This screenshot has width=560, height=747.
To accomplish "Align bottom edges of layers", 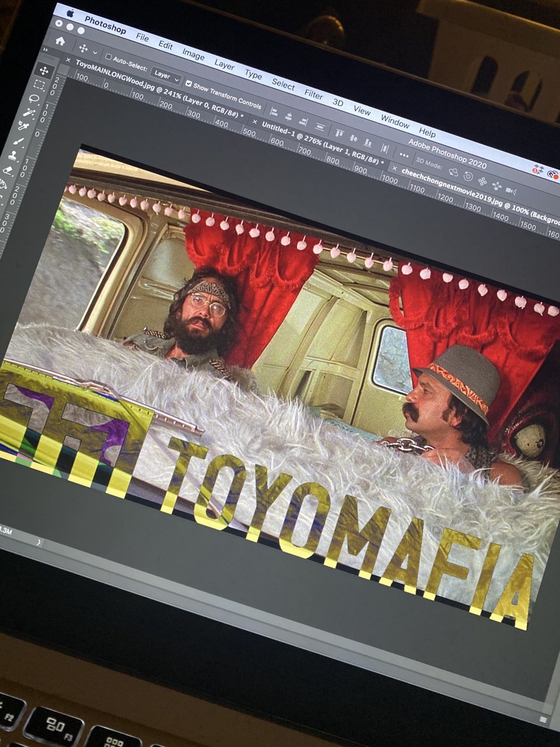I will tap(367, 142).
